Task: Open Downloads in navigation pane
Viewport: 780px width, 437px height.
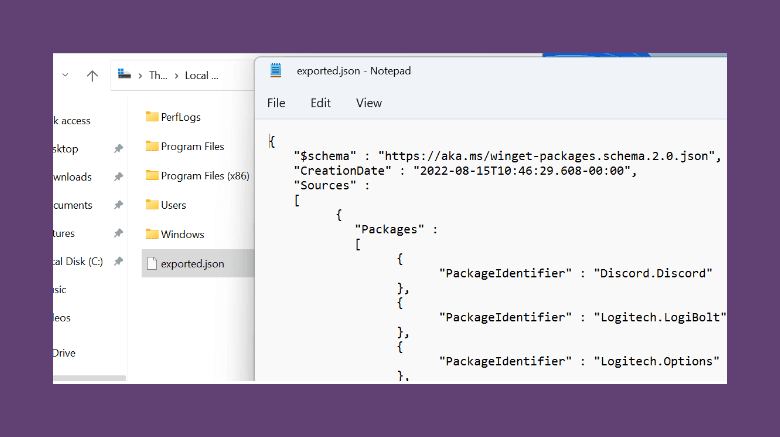Action: (73, 177)
